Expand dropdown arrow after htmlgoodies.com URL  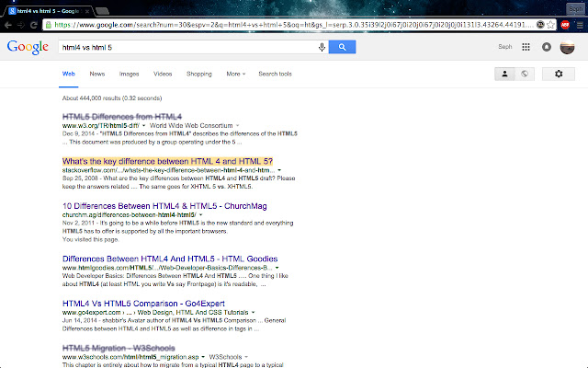277,268
